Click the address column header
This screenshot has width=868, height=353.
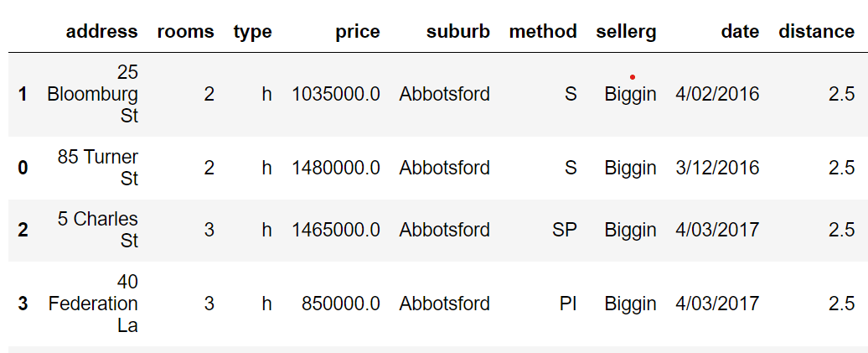click(x=101, y=32)
